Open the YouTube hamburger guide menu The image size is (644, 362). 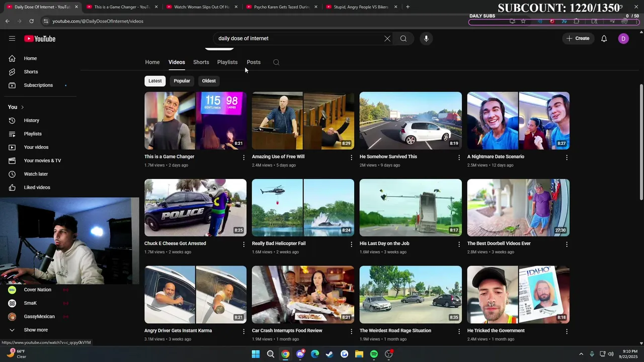(12, 39)
